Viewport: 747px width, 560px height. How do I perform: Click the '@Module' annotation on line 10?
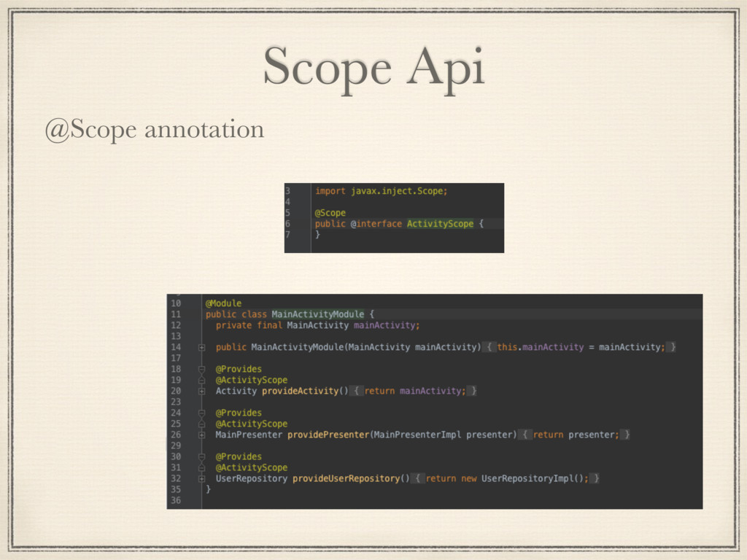pos(223,303)
